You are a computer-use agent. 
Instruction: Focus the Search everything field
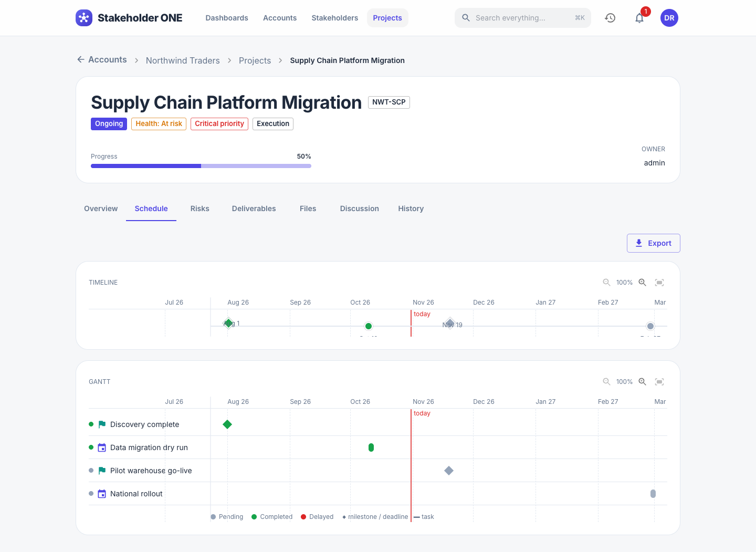point(523,18)
